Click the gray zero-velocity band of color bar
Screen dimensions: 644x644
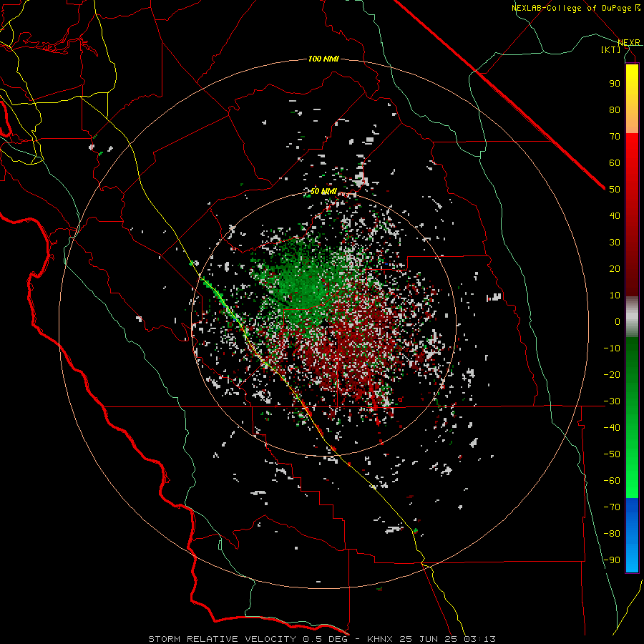632,317
